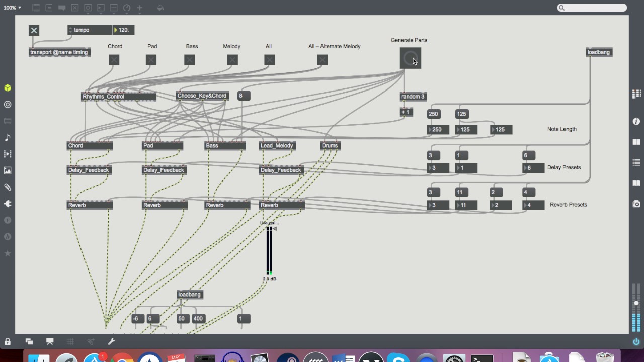Open the audio note browser in left sidebar
The width and height of the screenshot is (644, 362).
click(8, 137)
